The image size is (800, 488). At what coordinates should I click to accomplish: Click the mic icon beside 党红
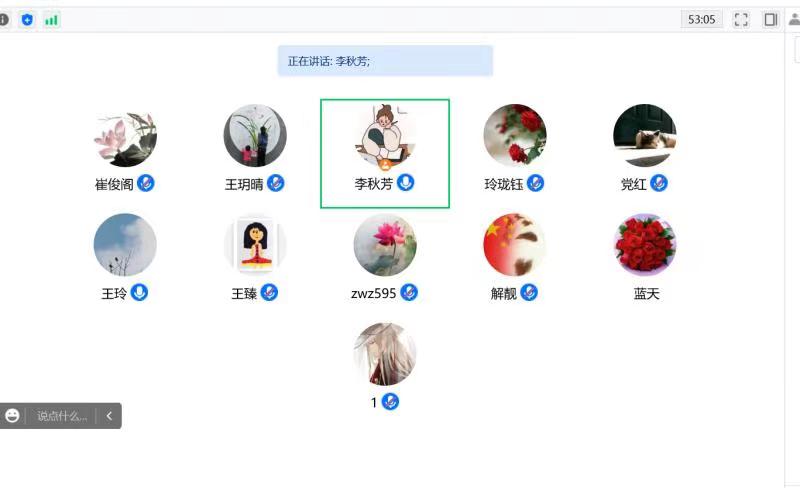tap(659, 183)
